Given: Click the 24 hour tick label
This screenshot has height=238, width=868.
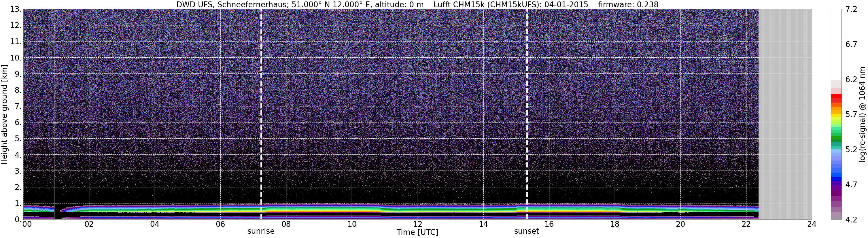Looking at the screenshot, I should [812, 224].
